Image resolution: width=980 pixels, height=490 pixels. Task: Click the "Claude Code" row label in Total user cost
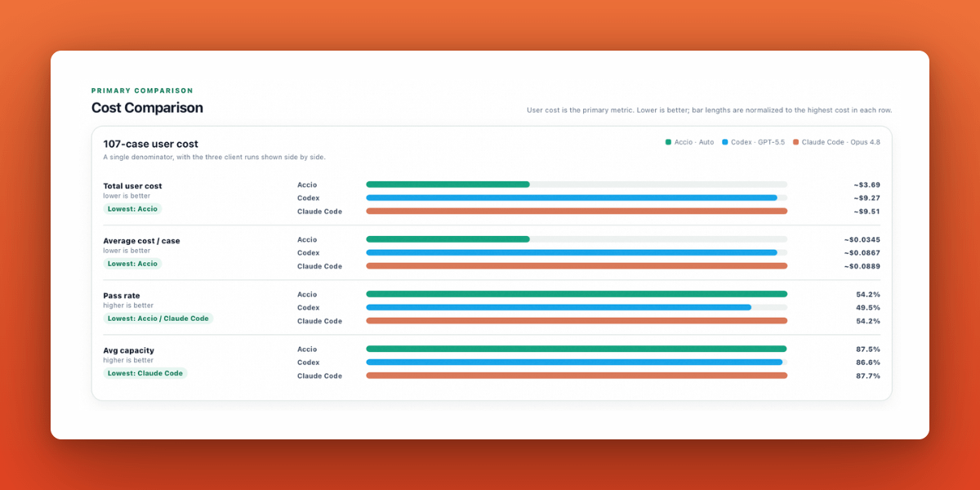(x=319, y=212)
